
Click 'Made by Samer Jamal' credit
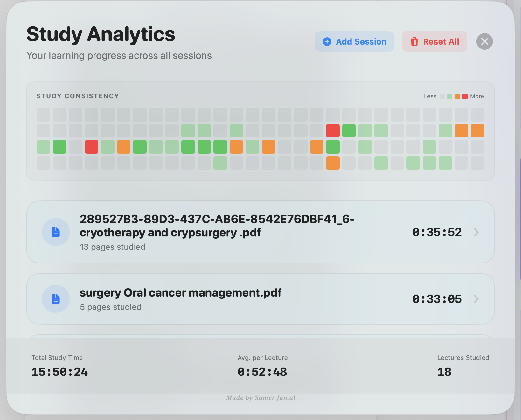[x=260, y=398]
